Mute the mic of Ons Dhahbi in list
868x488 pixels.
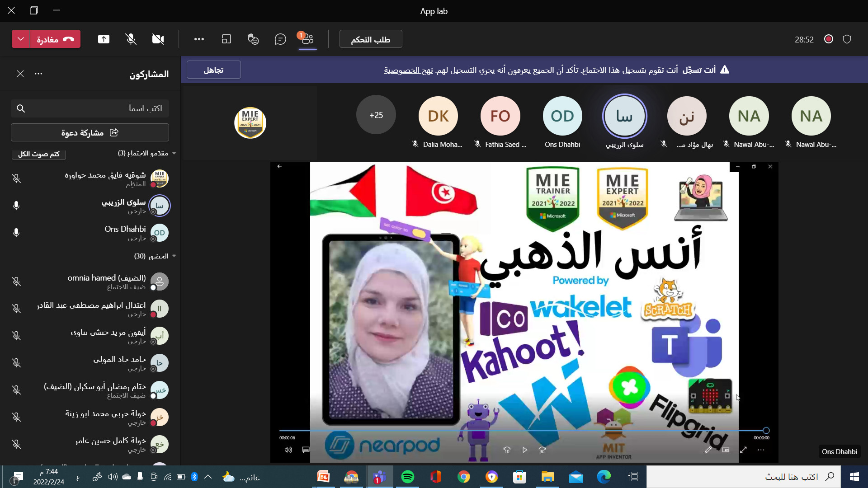(16, 233)
